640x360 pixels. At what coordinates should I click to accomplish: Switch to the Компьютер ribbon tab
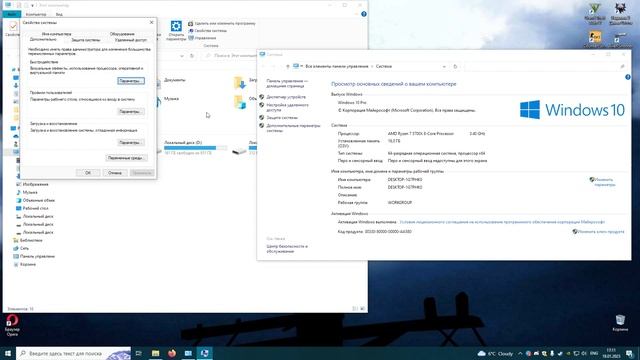click(x=36, y=14)
